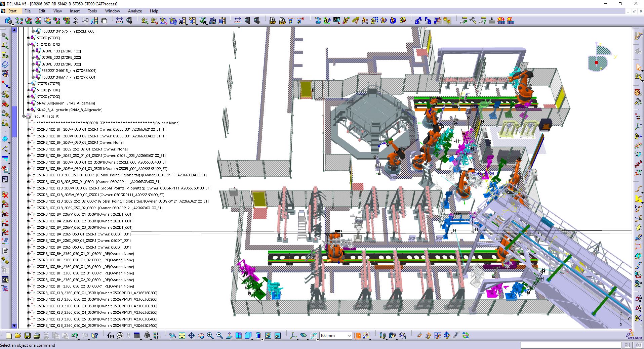The height and width of the screenshot is (349, 644).
Task: Click the command input field in status bar
Action: [570, 345]
